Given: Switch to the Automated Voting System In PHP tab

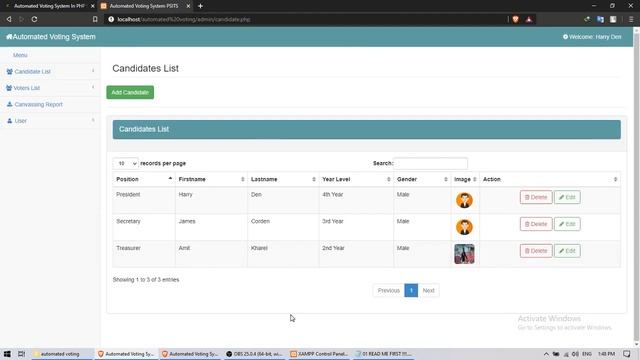Looking at the screenshot, I should coord(48,6).
